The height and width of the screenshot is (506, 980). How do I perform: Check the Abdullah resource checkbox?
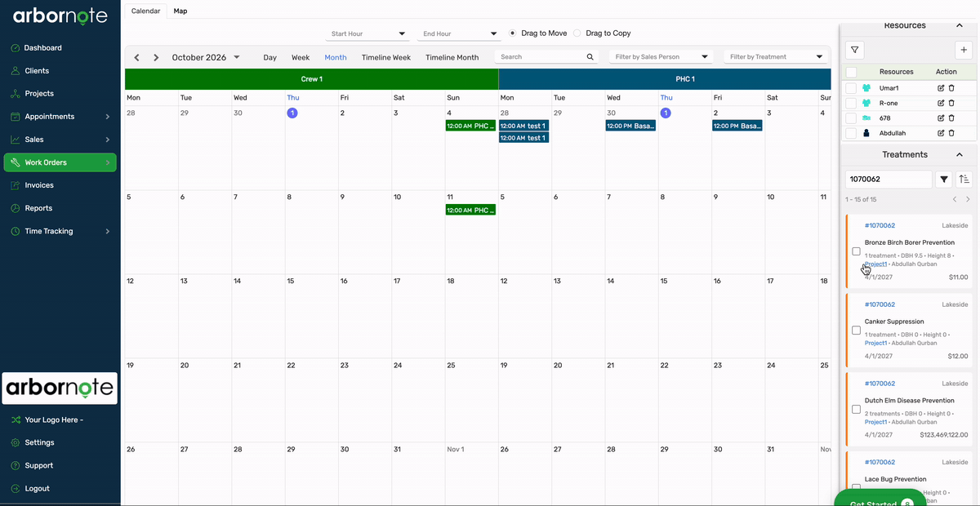point(851,133)
